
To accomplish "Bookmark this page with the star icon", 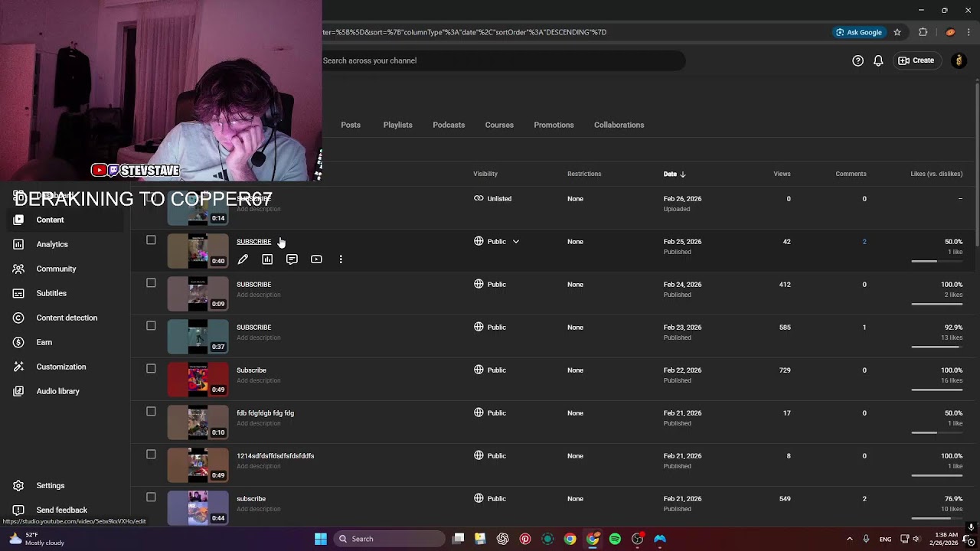I will click(x=897, y=32).
